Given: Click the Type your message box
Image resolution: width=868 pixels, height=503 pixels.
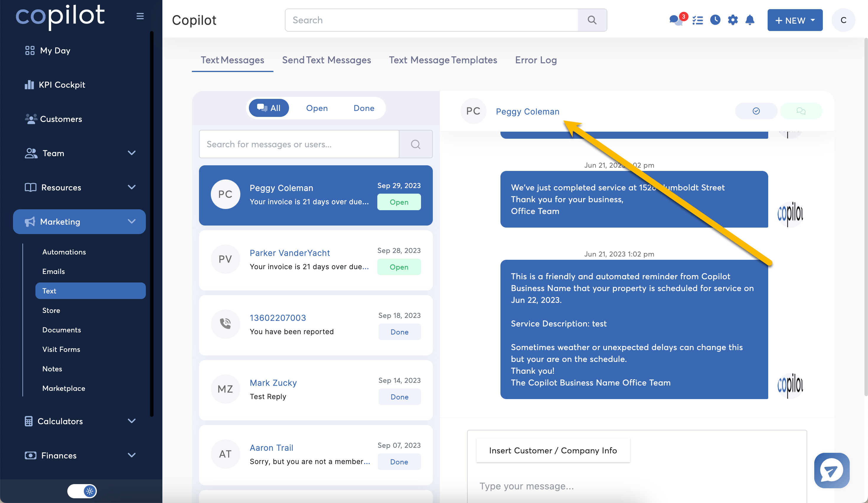Looking at the screenshot, I should pos(637,486).
